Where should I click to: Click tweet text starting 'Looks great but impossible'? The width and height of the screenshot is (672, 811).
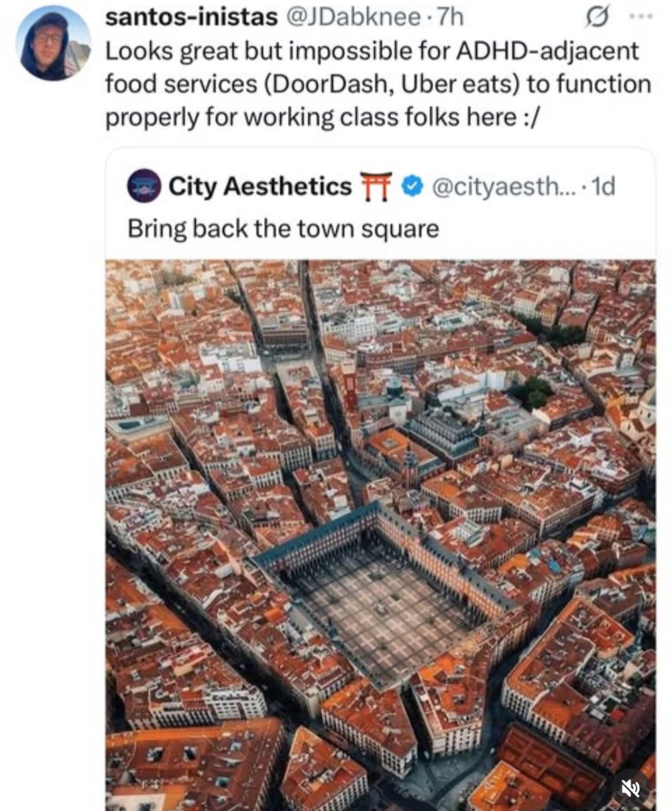(x=378, y=84)
